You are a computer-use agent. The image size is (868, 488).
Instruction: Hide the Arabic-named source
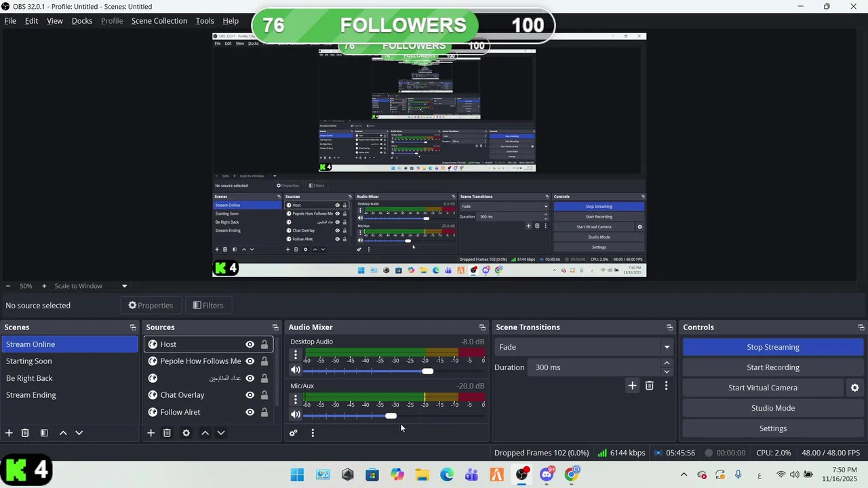(x=250, y=378)
